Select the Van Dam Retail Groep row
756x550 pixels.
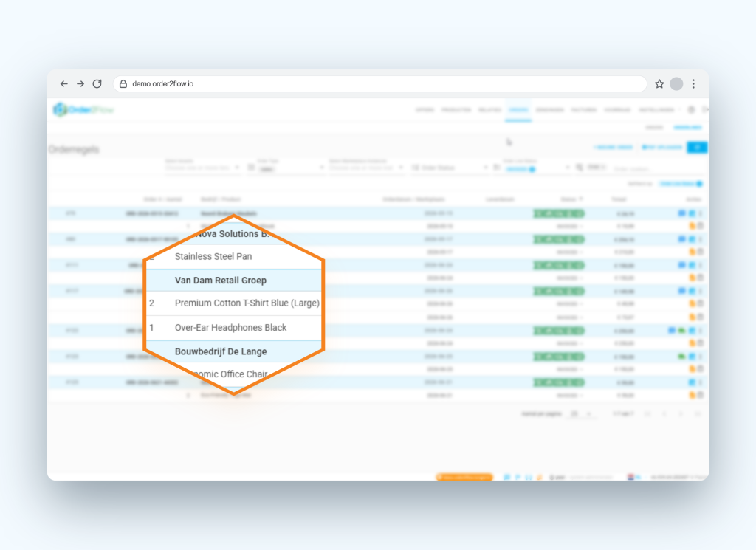234,280
